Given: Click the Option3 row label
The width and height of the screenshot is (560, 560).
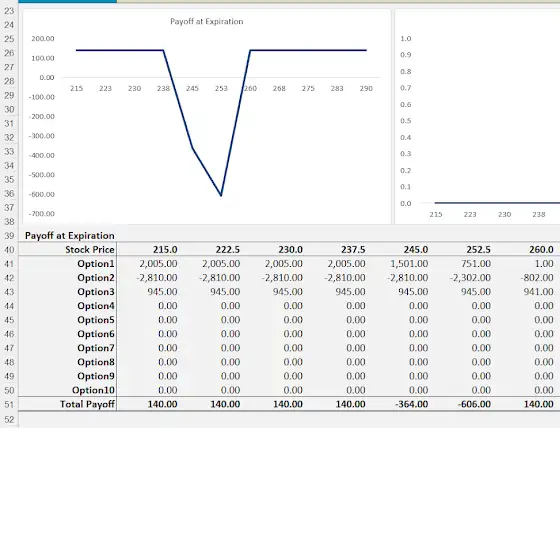Looking at the screenshot, I should [x=96, y=292].
